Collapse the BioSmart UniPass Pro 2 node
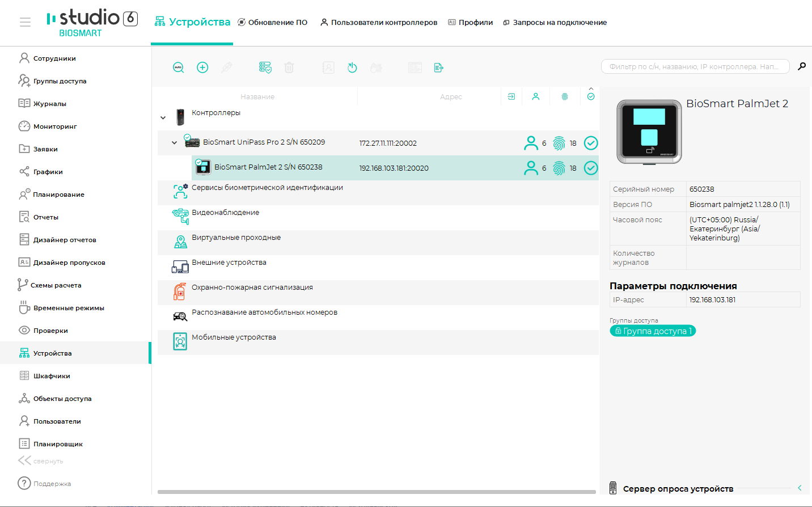The height and width of the screenshot is (507, 812). point(174,143)
